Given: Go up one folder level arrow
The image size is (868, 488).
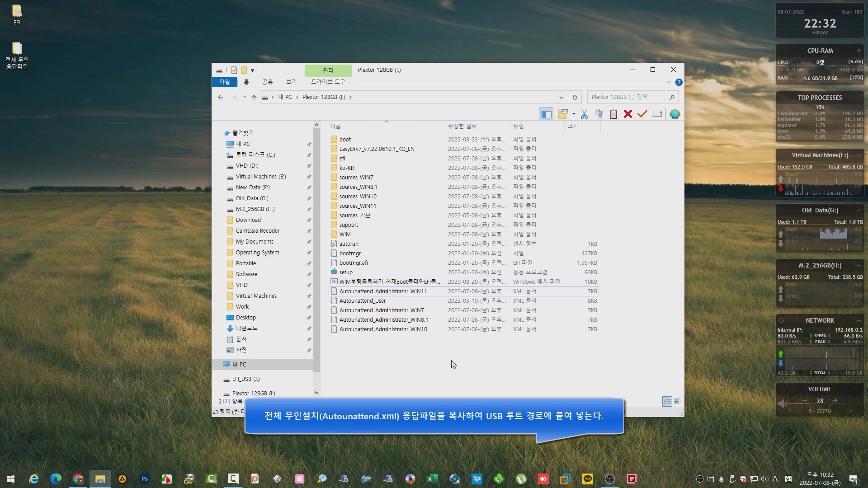Looking at the screenshot, I should pyautogui.click(x=254, y=97).
